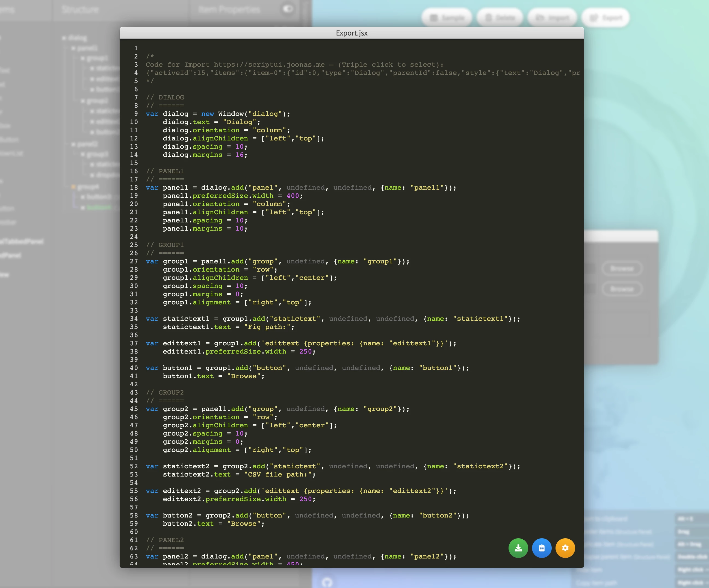Screen dimensions: 709x588
Task: Collapse the dialog node in Structure tree
Action: pos(64,38)
